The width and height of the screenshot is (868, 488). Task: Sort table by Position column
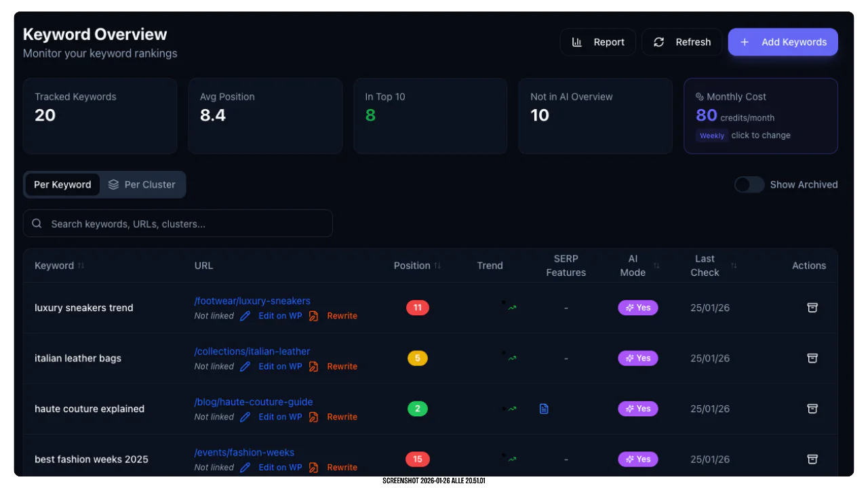(437, 266)
